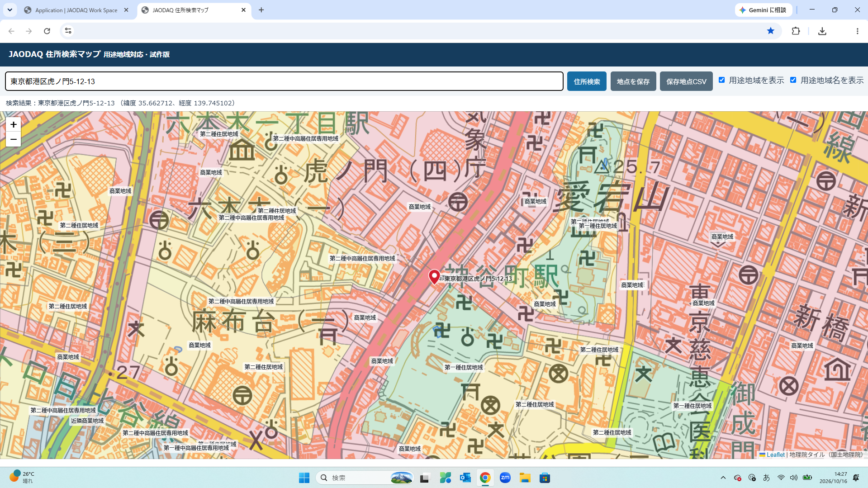Viewport: 868px width, 488px height.
Task: Open Chrome from the taskbar
Action: [x=485, y=478]
